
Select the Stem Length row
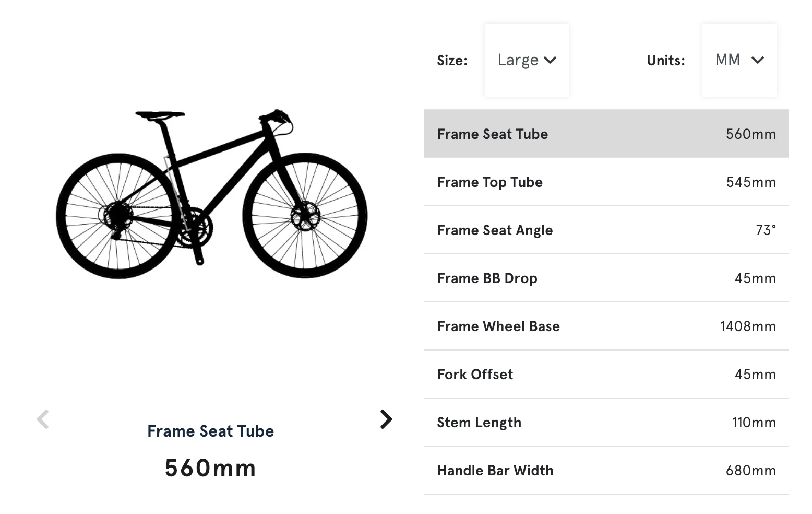point(606,422)
